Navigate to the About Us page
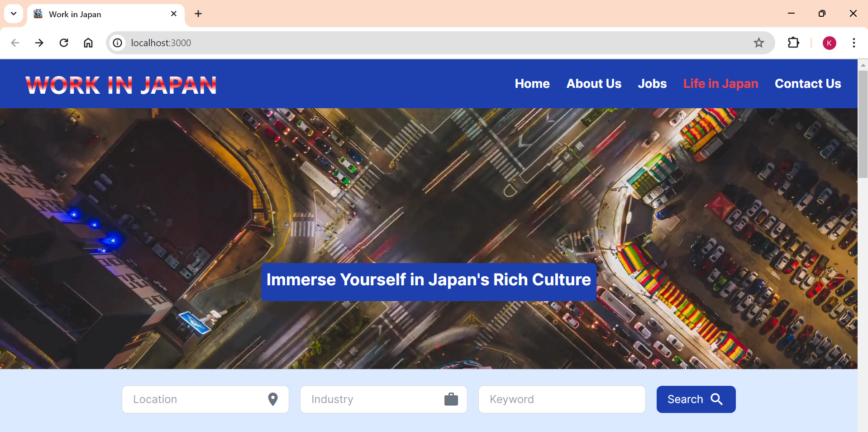The image size is (868, 432). [593, 84]
